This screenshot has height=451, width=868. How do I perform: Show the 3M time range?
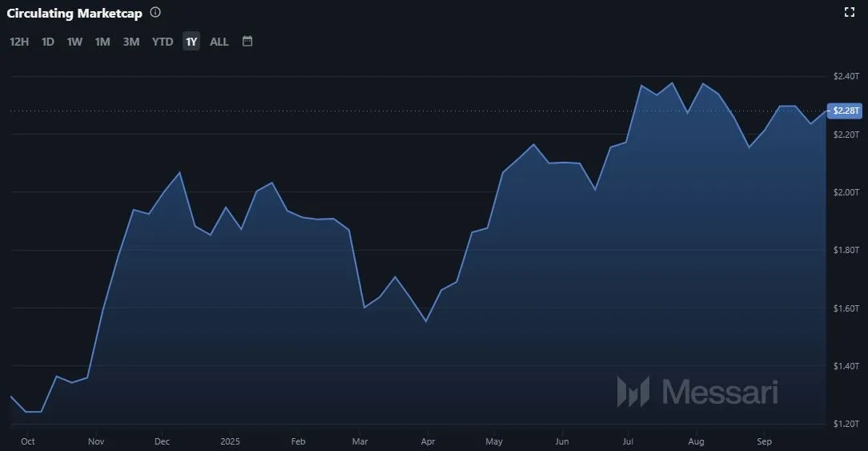tap(131, 42)
